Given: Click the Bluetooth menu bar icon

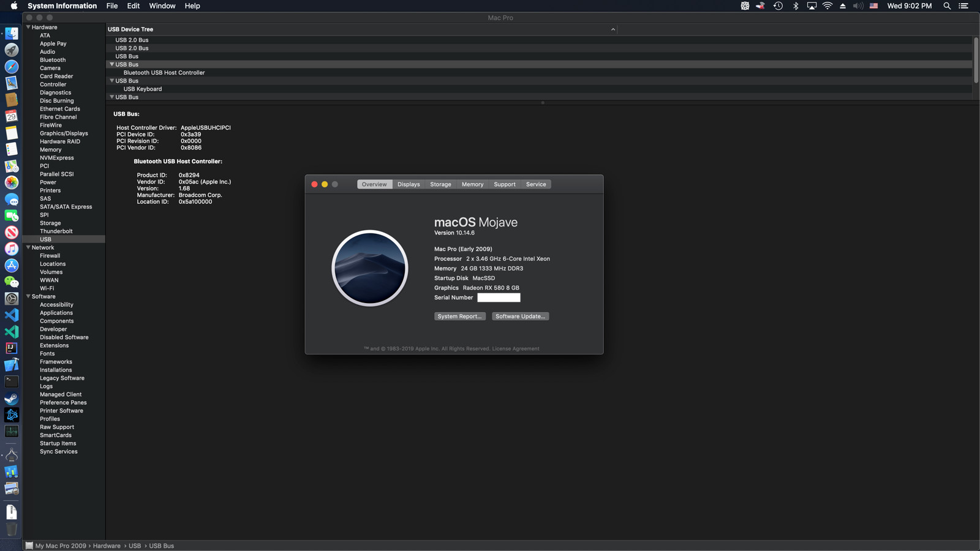Looking at the screenshot, I should pos(796,6).
